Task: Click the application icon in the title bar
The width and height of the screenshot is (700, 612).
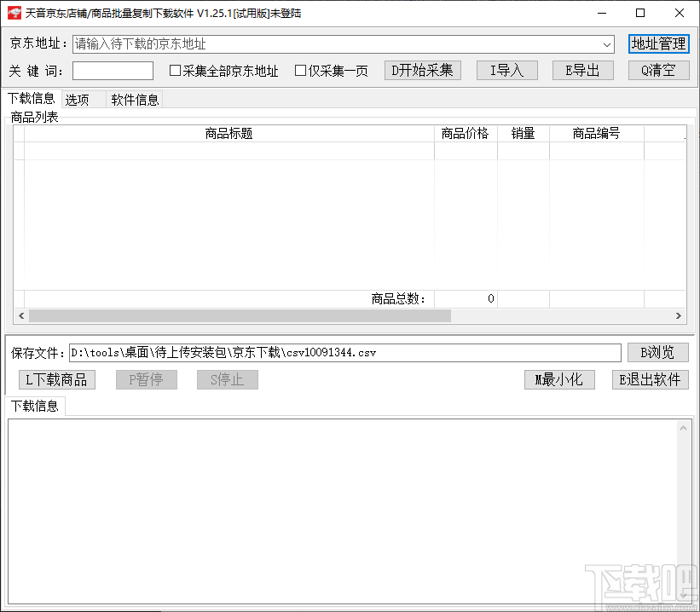Action: (x=12, y=12)
